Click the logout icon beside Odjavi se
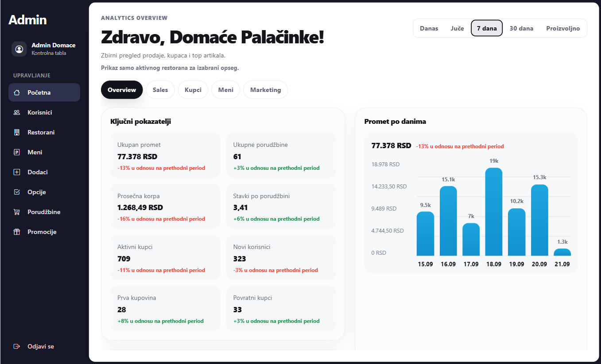Image resolution: width=601 pixels, height=364 pixels. (17, 346)
